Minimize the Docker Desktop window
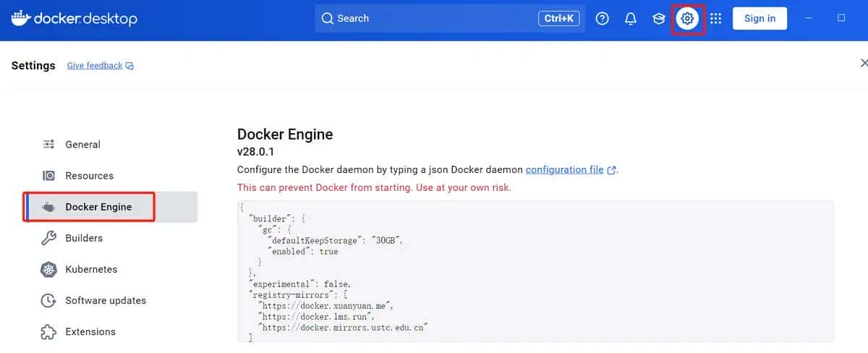 click(808, 18)
